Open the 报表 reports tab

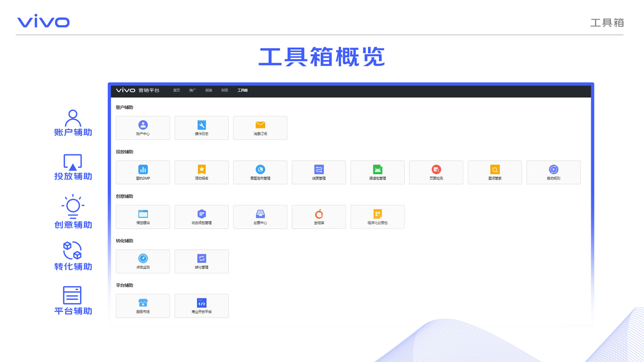(x=209, y=90)
